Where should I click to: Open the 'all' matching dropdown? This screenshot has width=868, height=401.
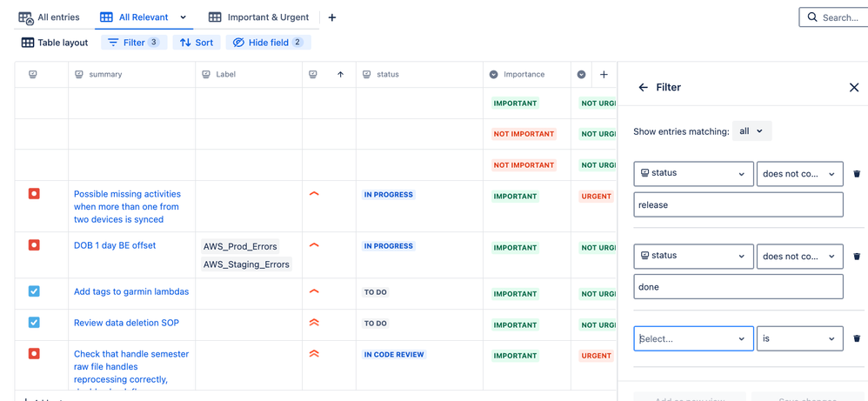click(751, 131)
